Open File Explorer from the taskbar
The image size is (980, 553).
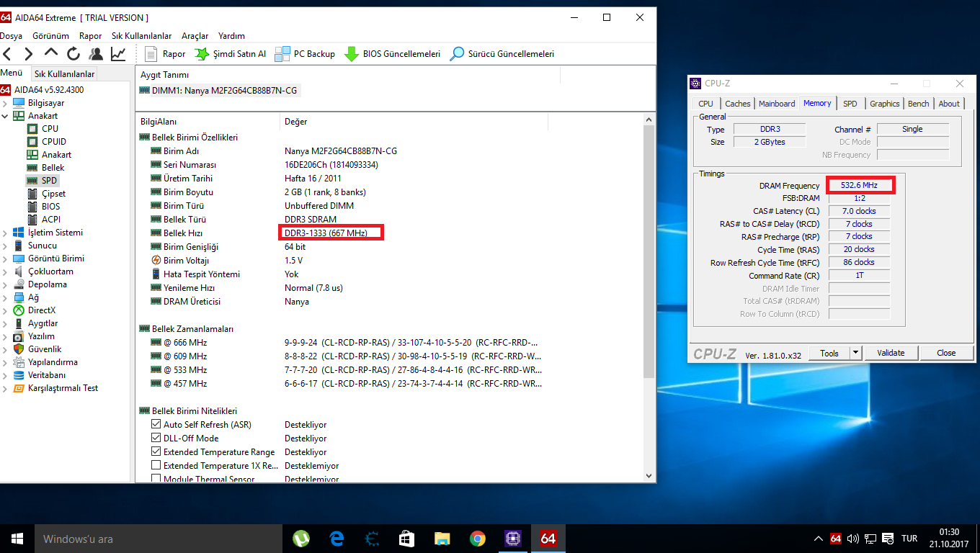click(442, 539)
